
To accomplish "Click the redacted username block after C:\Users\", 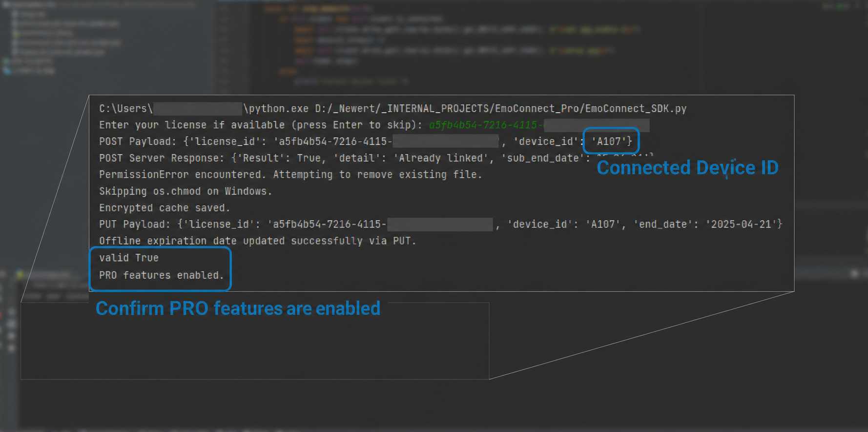I will pyautogui.click(x=198, y=108).
